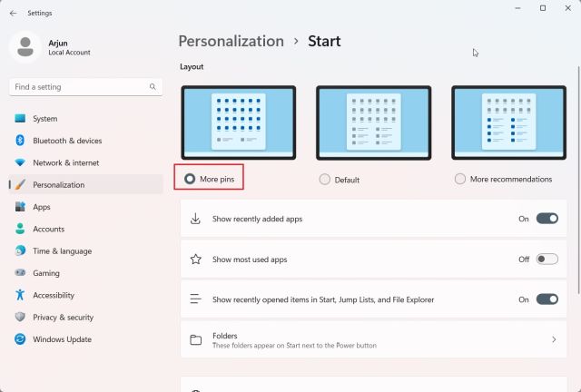Screen dimensions: 581x392
Task: Open Windows Update category
Action: 86,339
